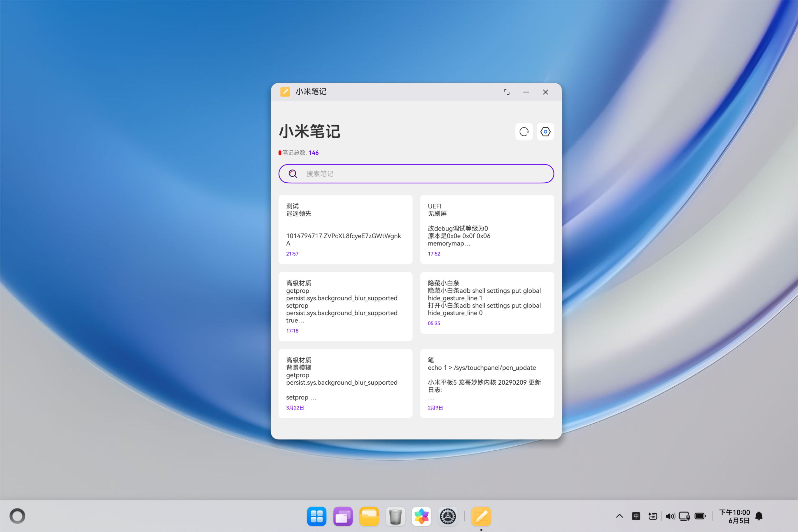Image resolution: width=798 pixels, height=532 pixels.
Task: Open the 高级材质 note dated 17:18
Action: (x=345, y=306)
